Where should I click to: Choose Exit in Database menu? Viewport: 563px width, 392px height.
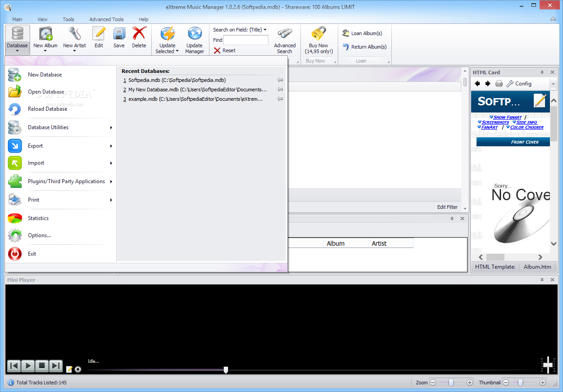(x=60, y=254)
